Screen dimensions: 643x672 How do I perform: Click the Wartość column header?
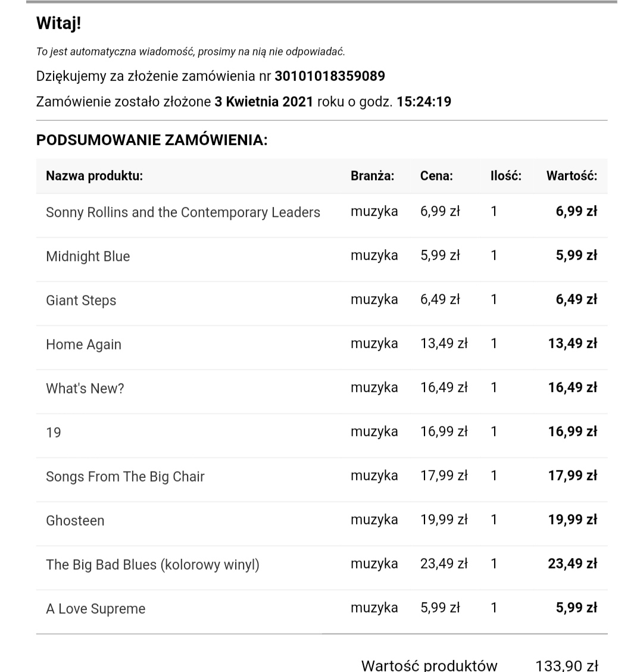pos(572,176)
